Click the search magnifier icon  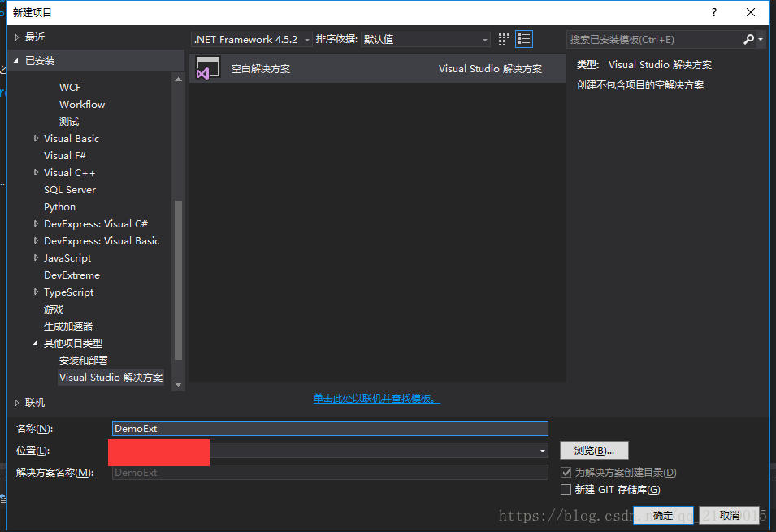pyautogui.click(x=748, y=38)
